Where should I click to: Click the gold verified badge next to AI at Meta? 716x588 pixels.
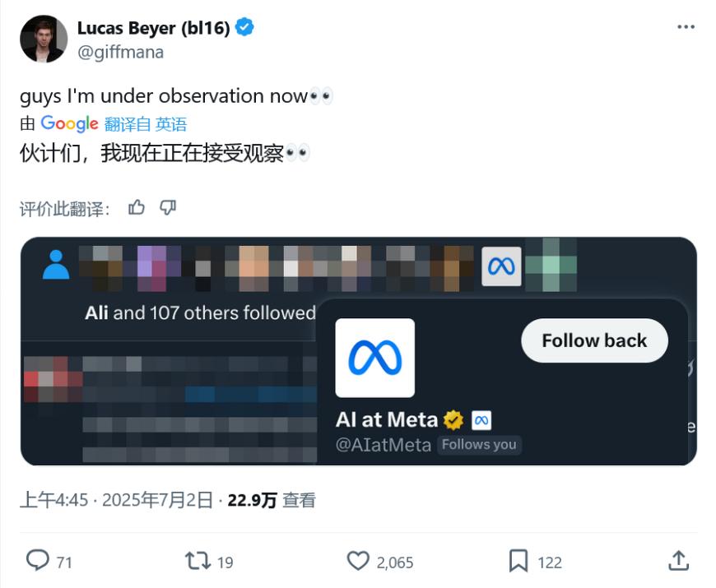pyautogui.click(x=453, y=420)
